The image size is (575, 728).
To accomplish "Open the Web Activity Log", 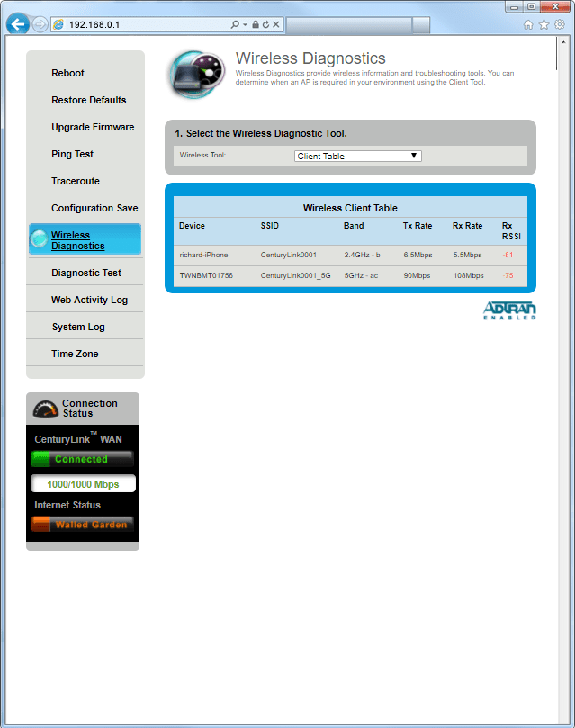I will click(x=89, y=300).
